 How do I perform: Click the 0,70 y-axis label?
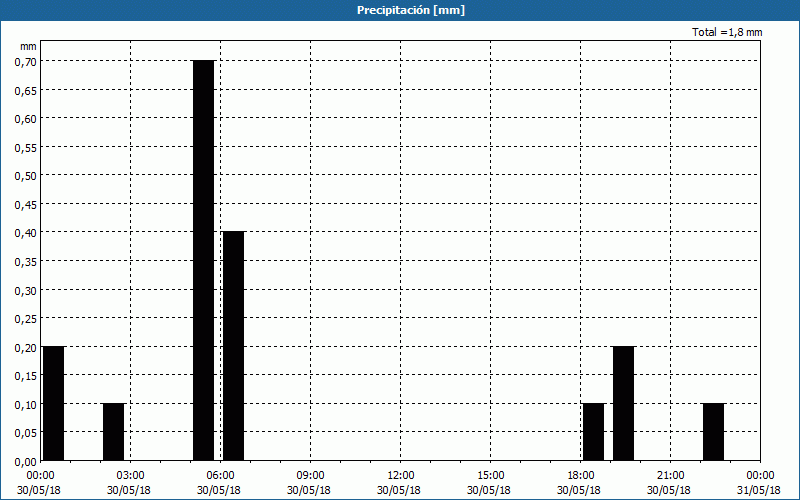pos(26,62)
